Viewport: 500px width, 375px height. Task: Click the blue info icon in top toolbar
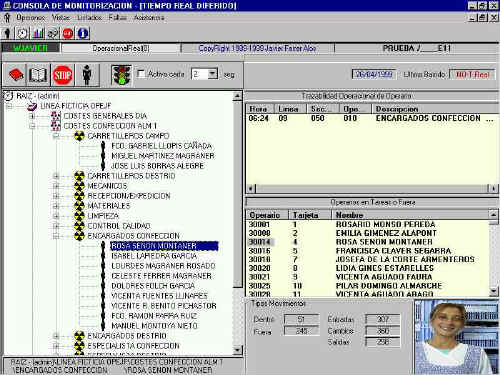[x=83, y=33]
